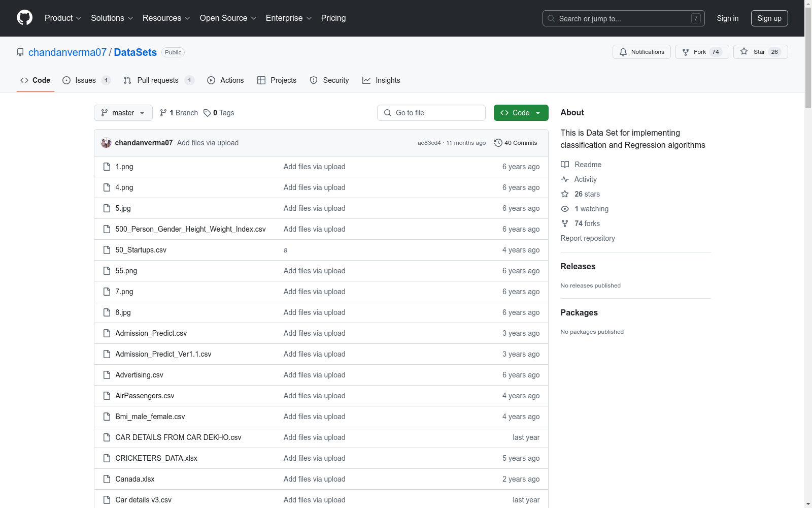Open the Issues tab

coord(86,80)
